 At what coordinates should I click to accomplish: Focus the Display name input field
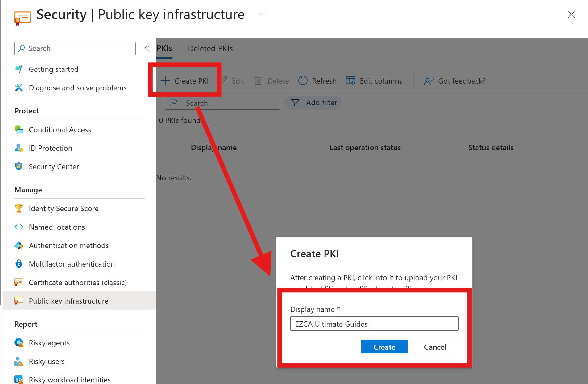click(374, 324)
